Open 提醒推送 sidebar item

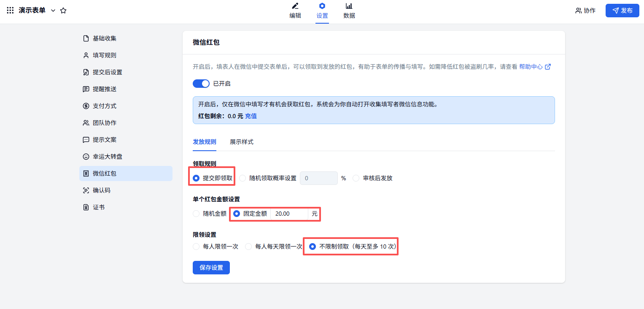pos(104,89)
